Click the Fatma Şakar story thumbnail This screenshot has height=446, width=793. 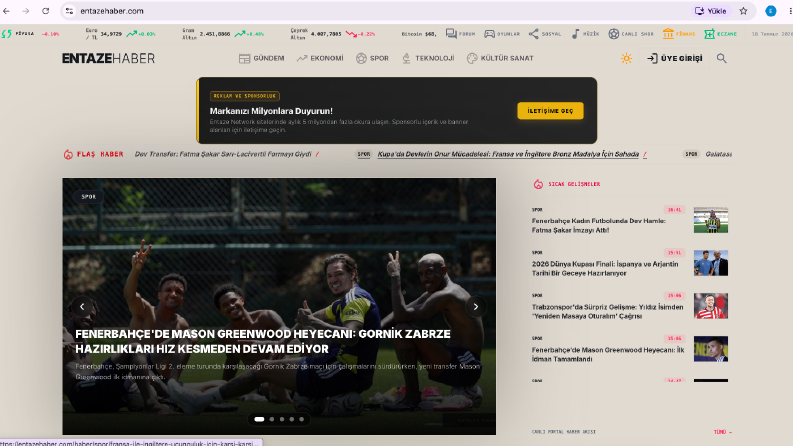(711, 220)
